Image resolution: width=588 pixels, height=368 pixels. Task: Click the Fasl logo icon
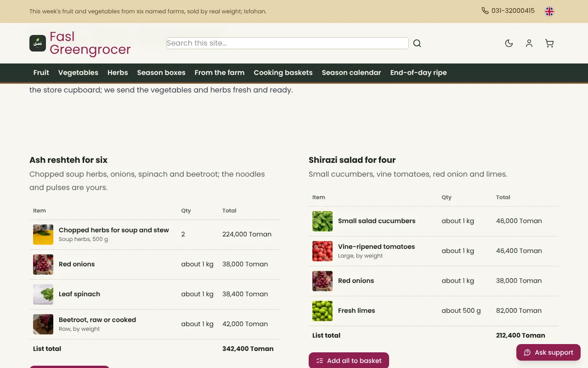click(x=38, y=43)
